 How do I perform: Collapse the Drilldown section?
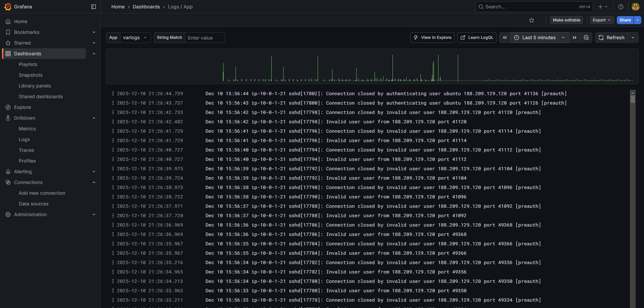click(94, 118)
